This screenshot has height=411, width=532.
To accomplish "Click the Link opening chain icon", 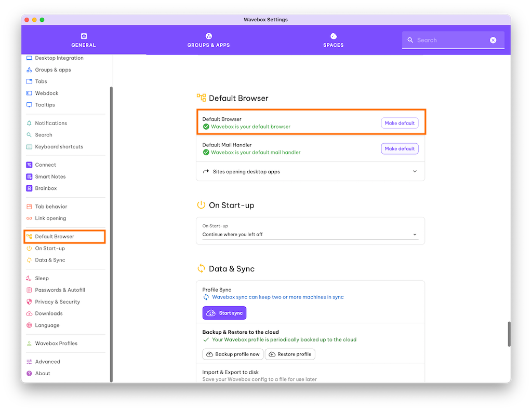I will point(29,218).
